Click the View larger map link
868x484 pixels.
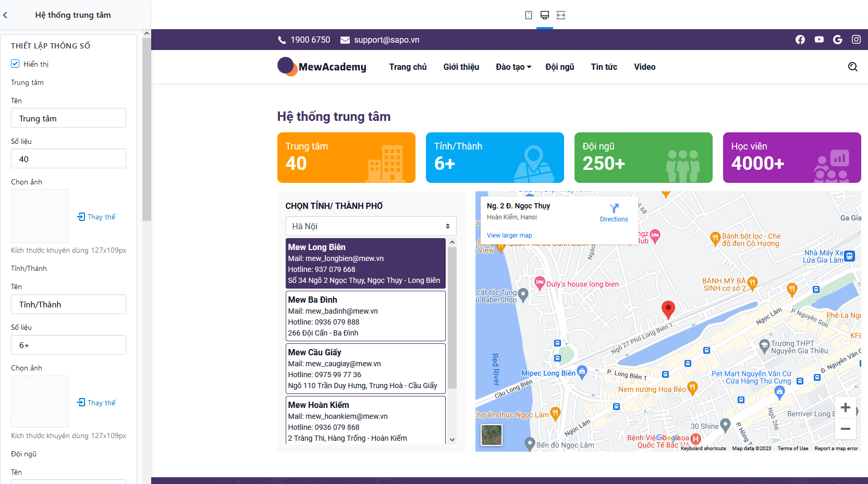[509, 235]
